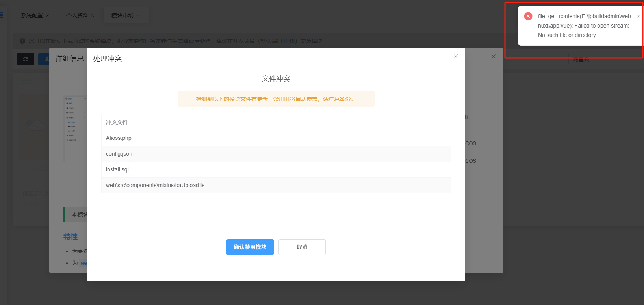Viewport: 644px width, 305px height.
Task: Click the orange overwrite warning message about backups
Action: 276,99
